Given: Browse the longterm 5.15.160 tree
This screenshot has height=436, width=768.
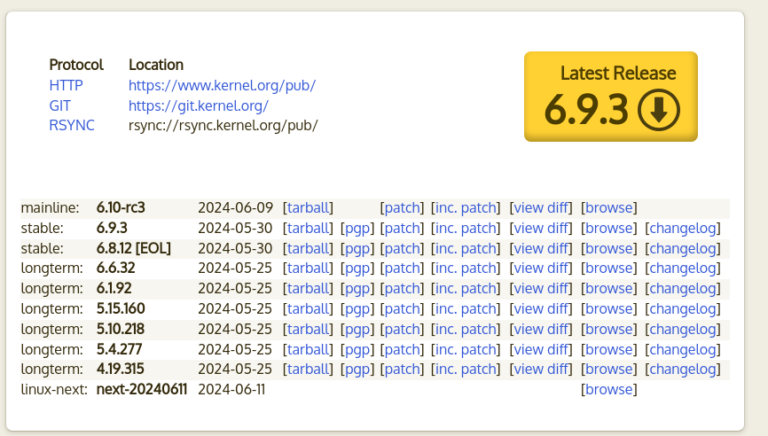Looking at the screenshot, I should point(609,309).
